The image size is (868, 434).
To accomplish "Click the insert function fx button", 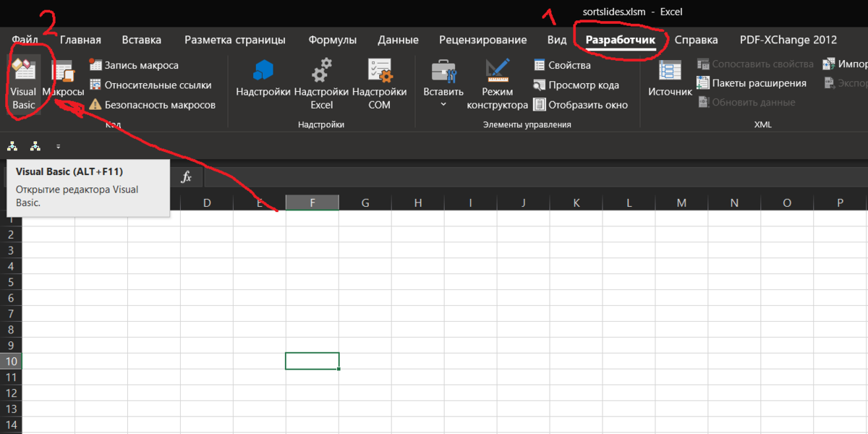I will [x=186, y=177].
